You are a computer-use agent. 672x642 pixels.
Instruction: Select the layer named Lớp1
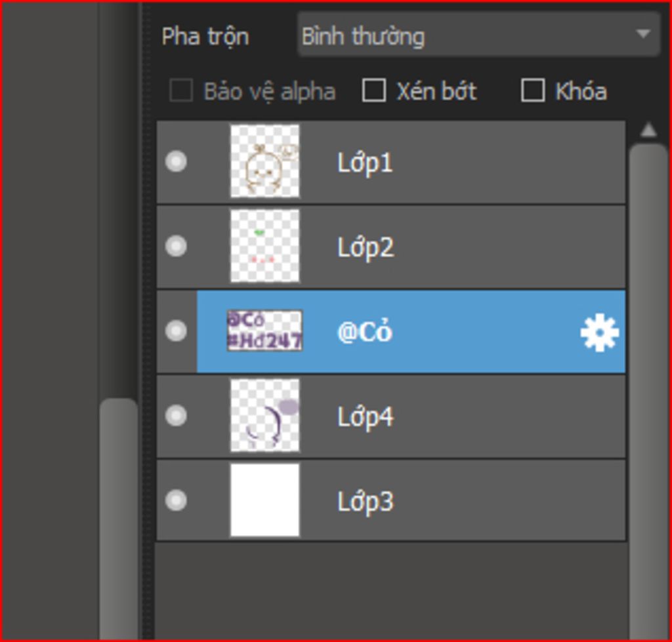365,163
